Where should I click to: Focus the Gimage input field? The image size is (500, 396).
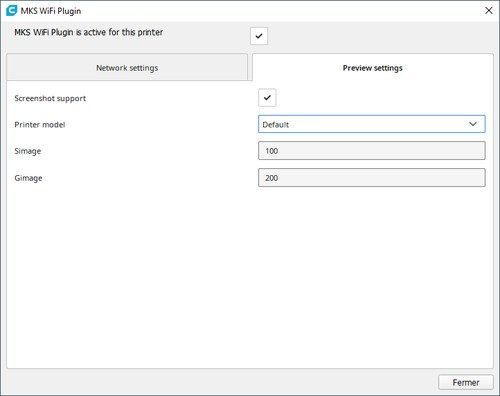point(372,178)
